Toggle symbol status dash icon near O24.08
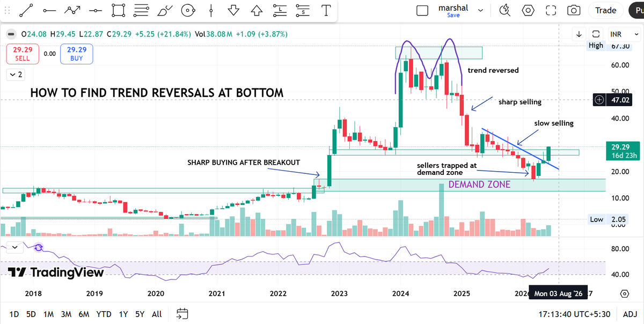Image resolution: width=644 pixels, height=324 pixels. click(x=10, y=34)
